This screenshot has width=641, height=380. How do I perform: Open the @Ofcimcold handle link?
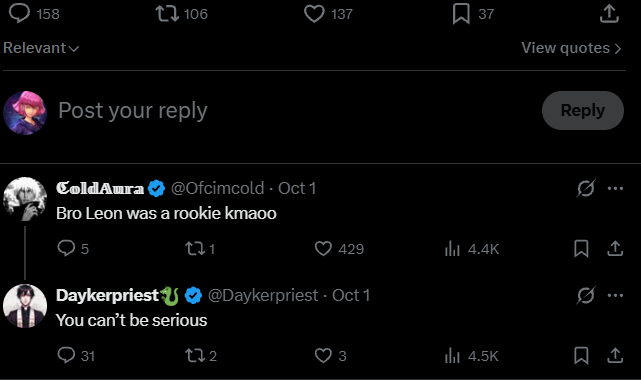pyautogui.click(x=217, y=188)
